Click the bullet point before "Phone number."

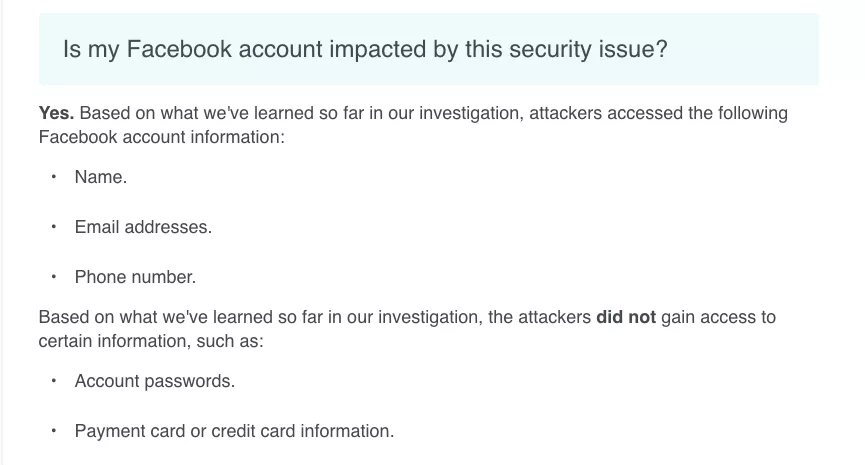(x=53, y=277)
